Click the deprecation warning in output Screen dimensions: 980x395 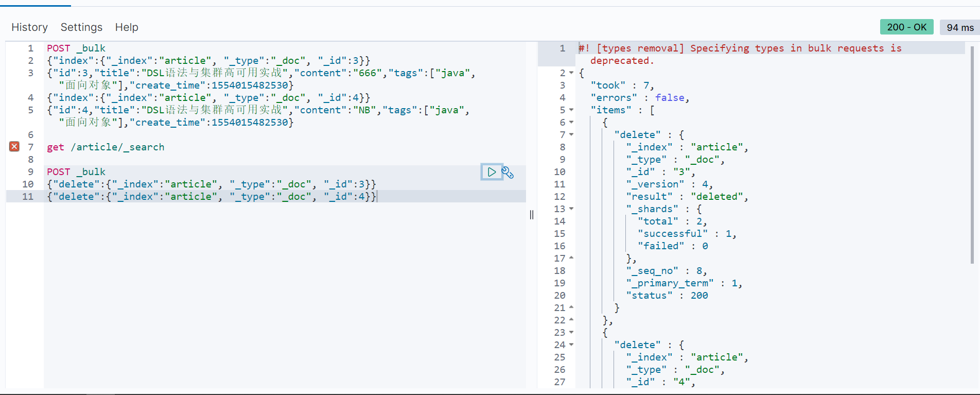point(740,55)
